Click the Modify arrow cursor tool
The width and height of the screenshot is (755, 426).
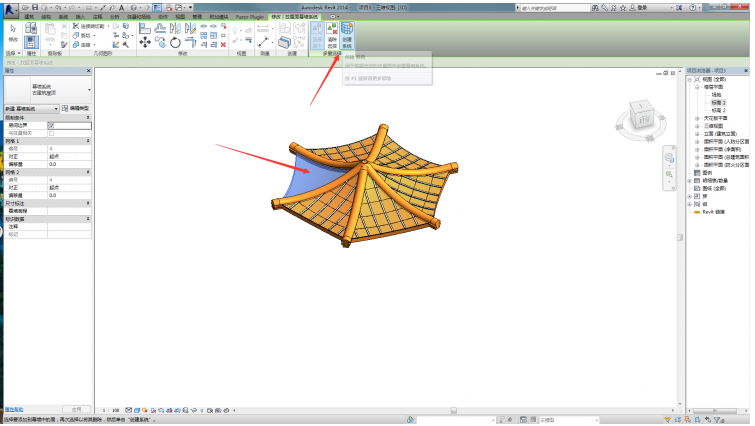[13, 33]
